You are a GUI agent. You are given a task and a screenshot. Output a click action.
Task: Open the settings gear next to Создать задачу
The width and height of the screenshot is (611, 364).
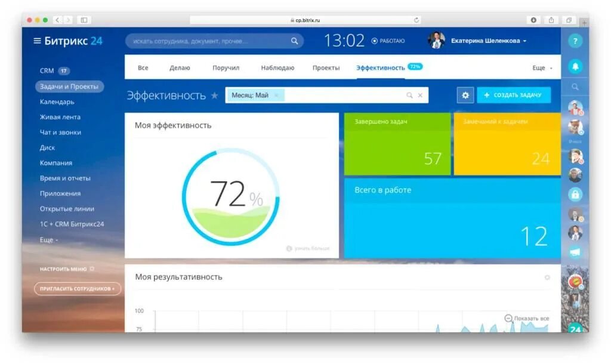(x=465, y=95)
